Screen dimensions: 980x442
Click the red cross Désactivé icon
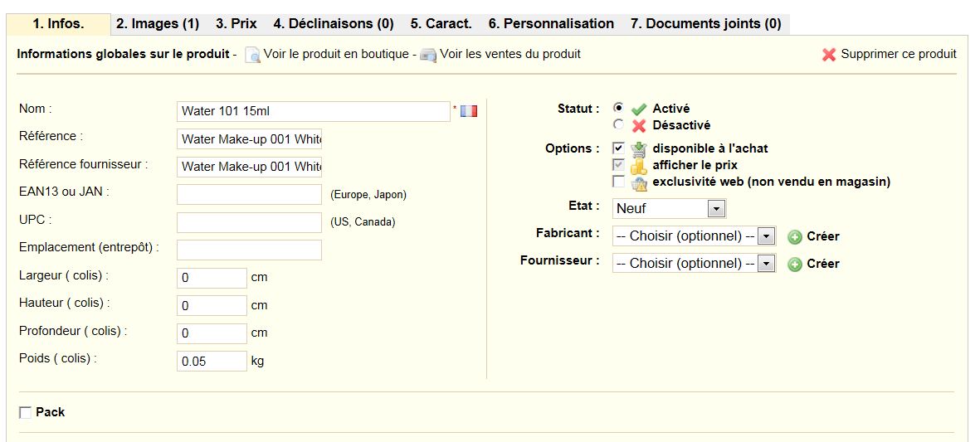coord(639,126)
